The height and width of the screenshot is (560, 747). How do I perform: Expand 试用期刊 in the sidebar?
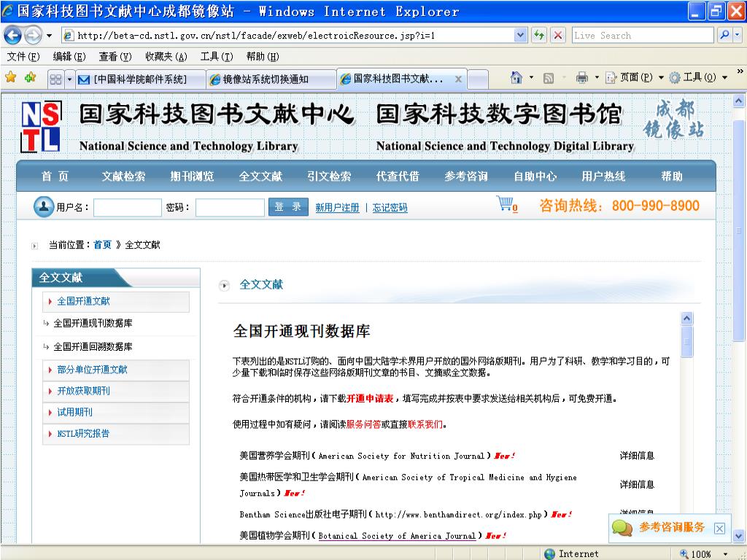click(x=116, y=413)
